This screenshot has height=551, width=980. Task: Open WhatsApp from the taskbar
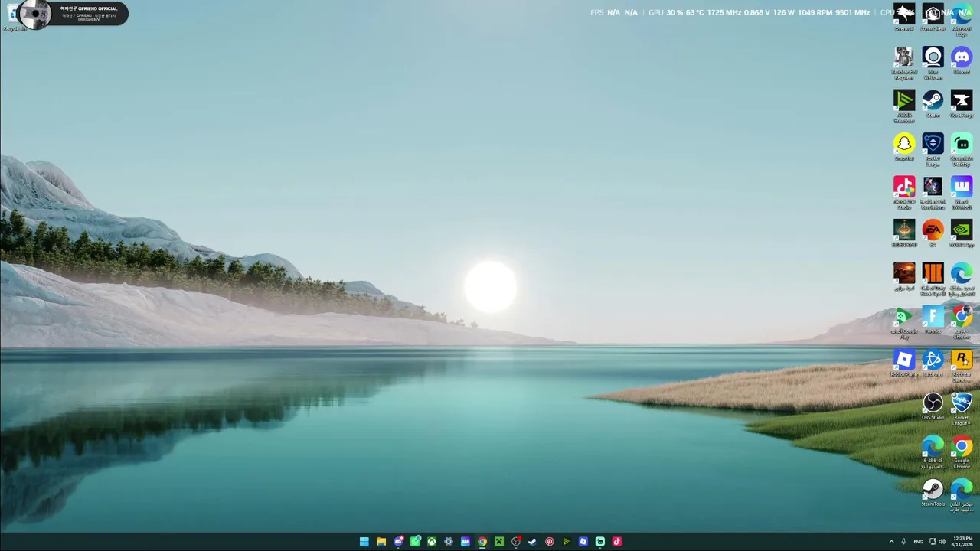pyautogui.click(x=415, y=542)
